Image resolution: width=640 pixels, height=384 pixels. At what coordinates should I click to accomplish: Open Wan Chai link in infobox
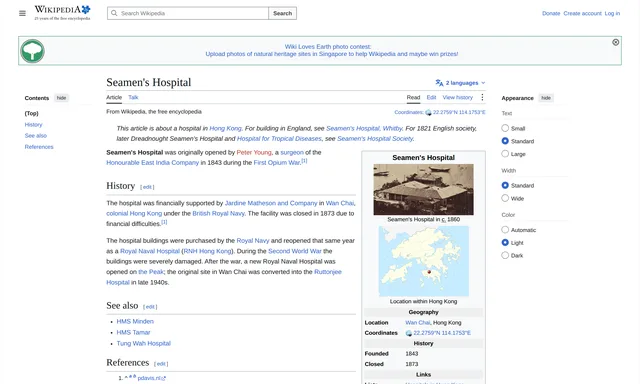coord(418,322)
